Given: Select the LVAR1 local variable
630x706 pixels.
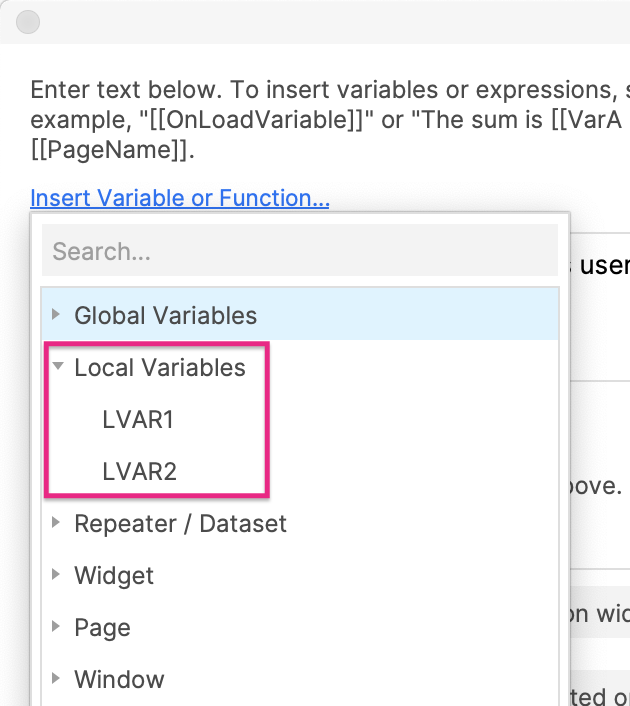Looking at the screenshot, I should click(138, 420).
